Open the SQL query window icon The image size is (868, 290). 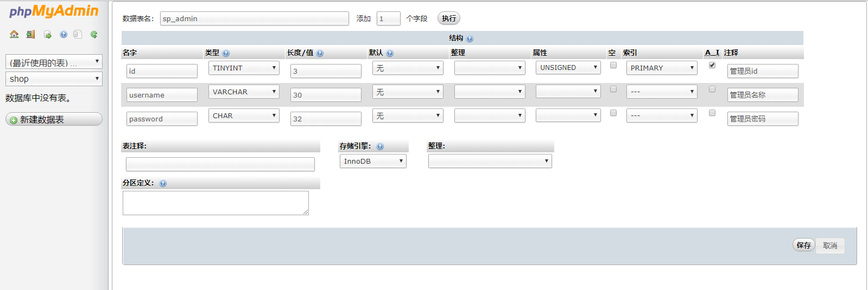click(48, 35)
